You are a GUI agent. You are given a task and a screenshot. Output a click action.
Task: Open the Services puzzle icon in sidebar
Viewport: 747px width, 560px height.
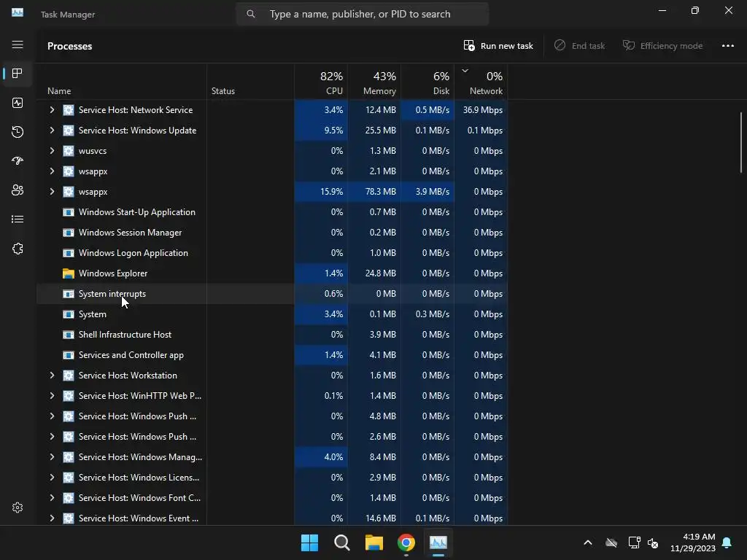(x=18, y=249)
